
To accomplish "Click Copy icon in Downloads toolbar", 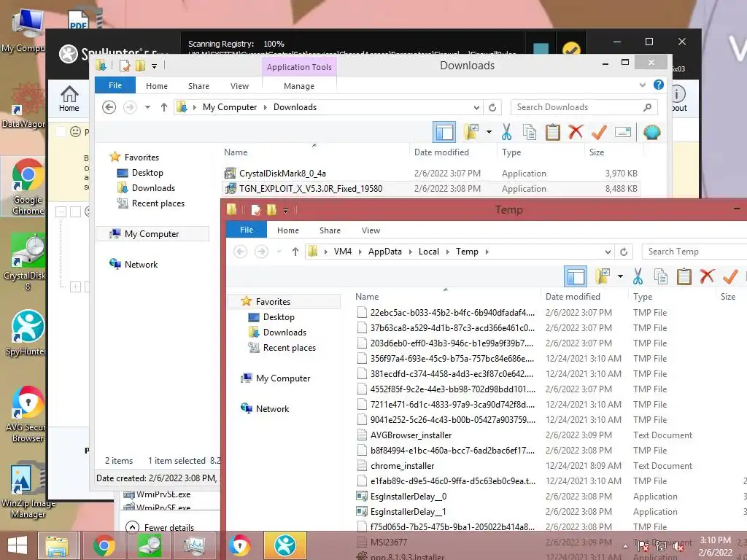I will 530,133.
